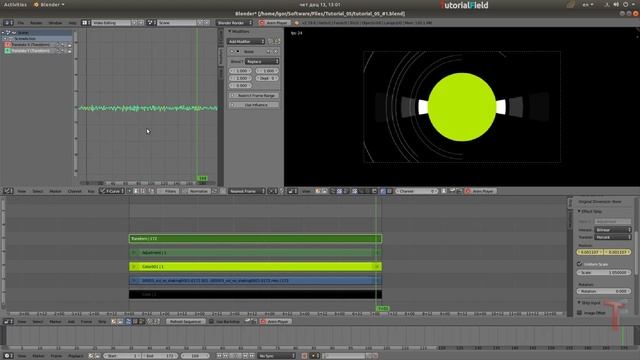Open the Blender Render engine dropdown
The height and width of the screenshot is (360, 640).
[x=234, y=23]
